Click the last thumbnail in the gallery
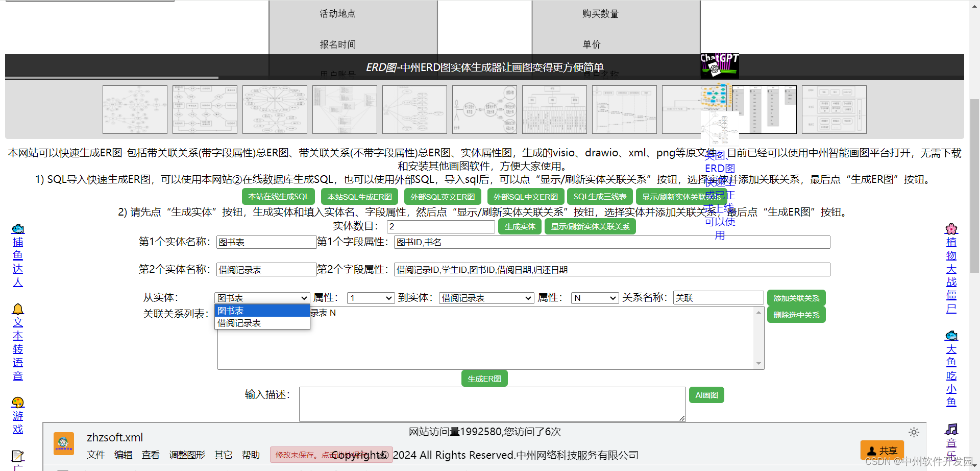The width and height of the screenshot is (980, 471). click(834, 109)
